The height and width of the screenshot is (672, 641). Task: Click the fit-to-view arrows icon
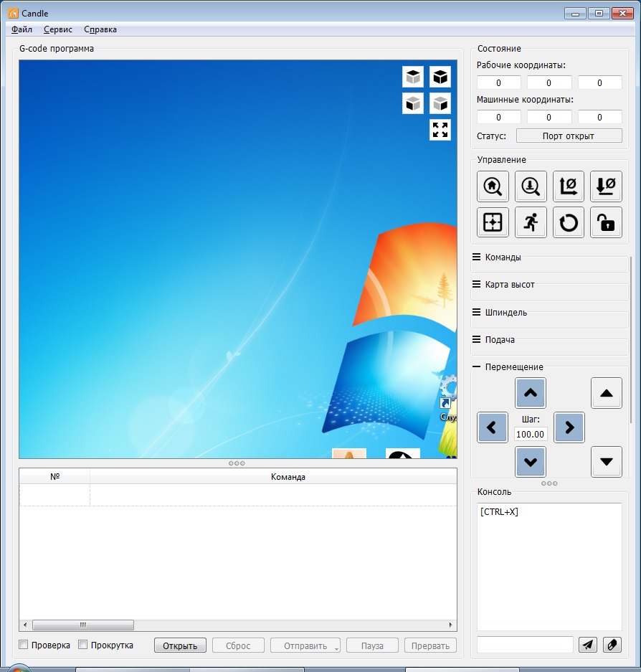[440, 130]
